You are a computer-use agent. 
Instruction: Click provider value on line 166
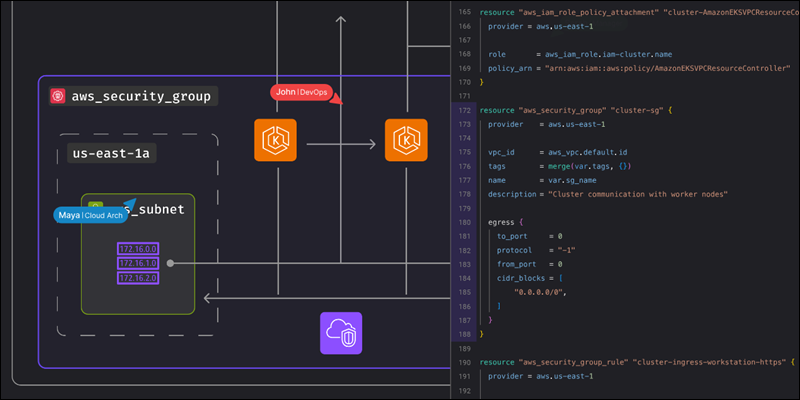coord(564,26)
